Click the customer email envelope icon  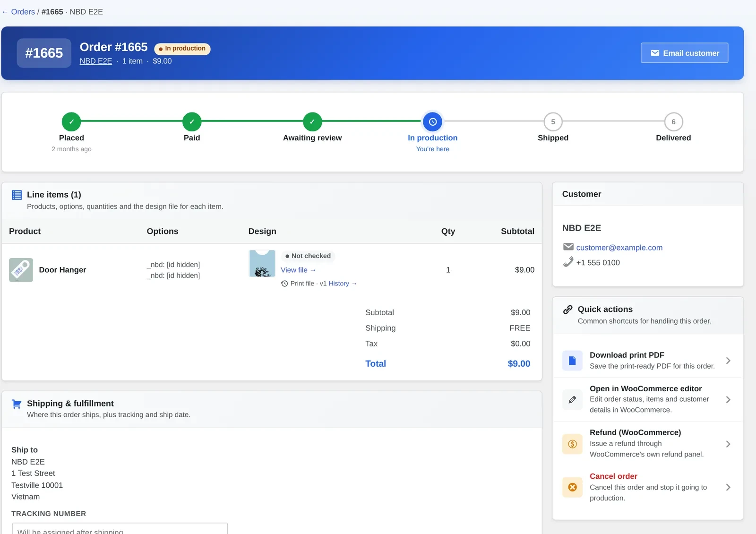coord(568,247)
